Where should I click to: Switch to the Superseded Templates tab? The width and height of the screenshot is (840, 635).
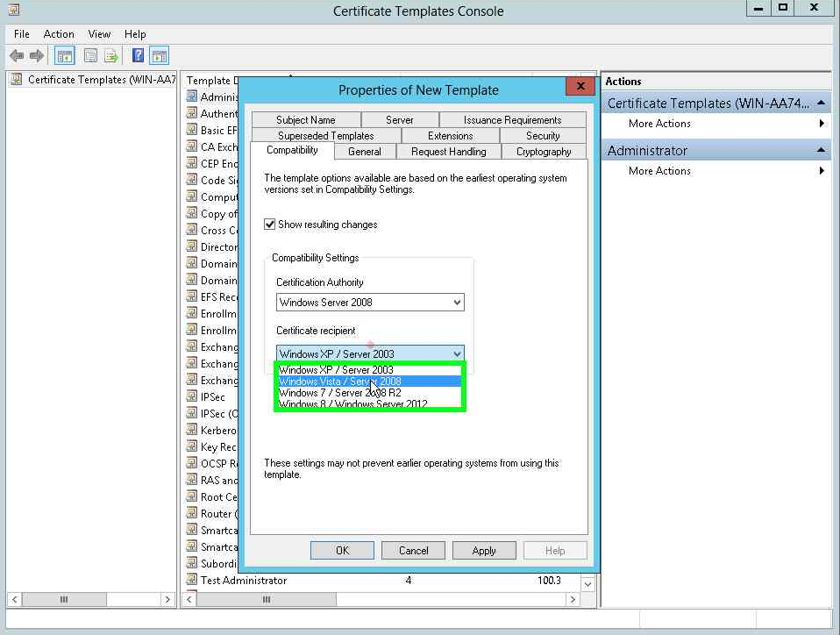click(325, 136)
